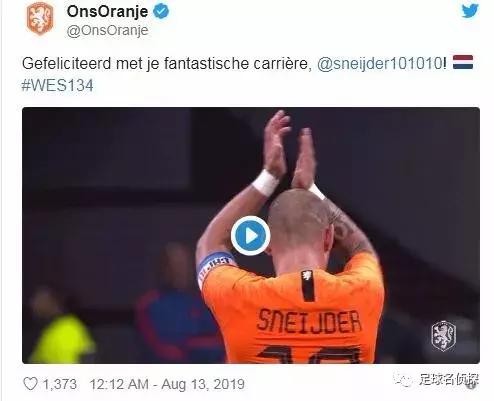
Task: Click the clapping hands in the video
Action: click(x=289, y=150)
